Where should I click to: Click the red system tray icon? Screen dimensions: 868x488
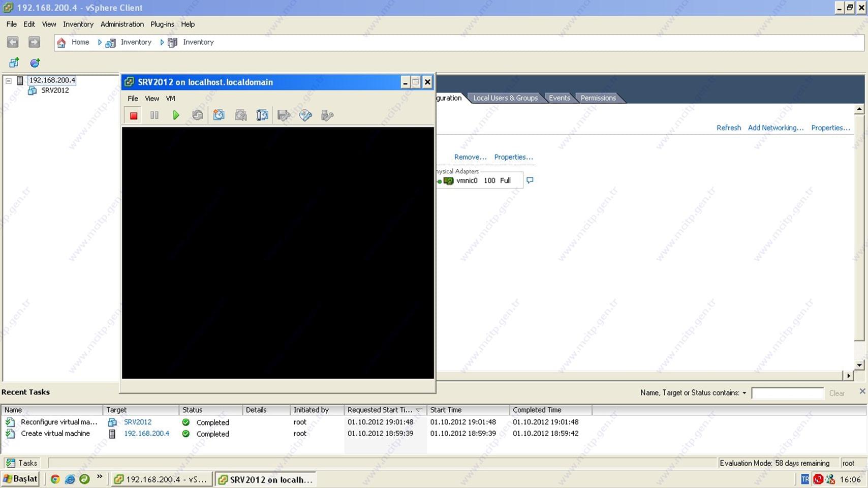[818, 479]
